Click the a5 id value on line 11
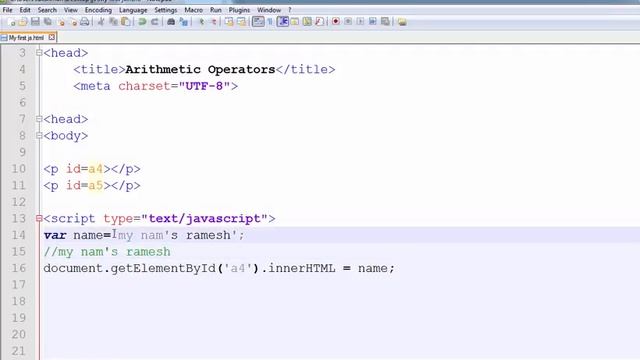640x360 pixels. tap(96, 185)
